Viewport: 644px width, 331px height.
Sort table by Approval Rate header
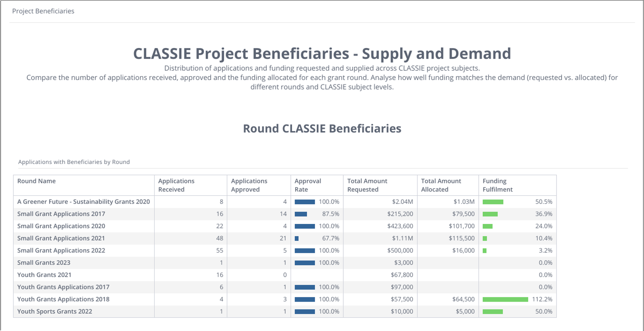[x=308, y=185]
